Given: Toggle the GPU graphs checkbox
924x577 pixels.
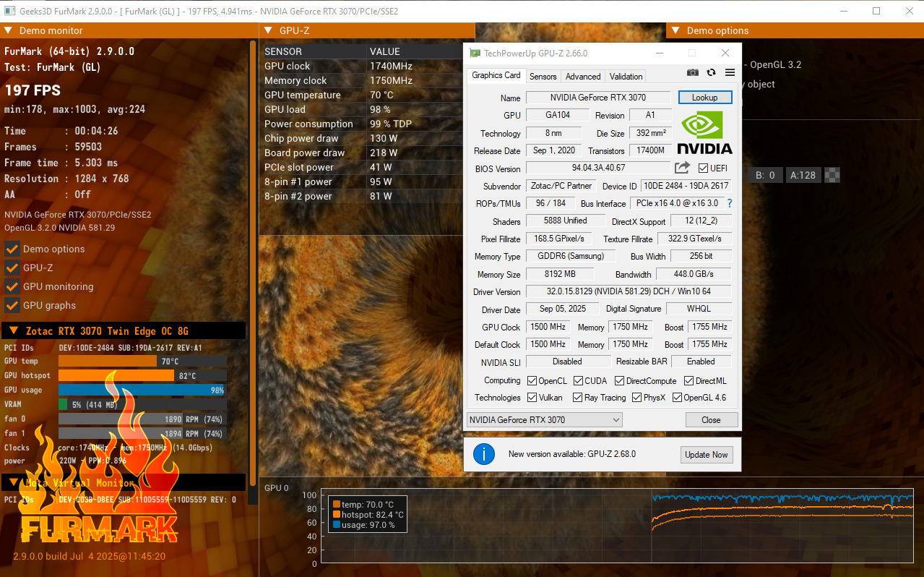Looking at the screenshot, I should click(12, 305).
